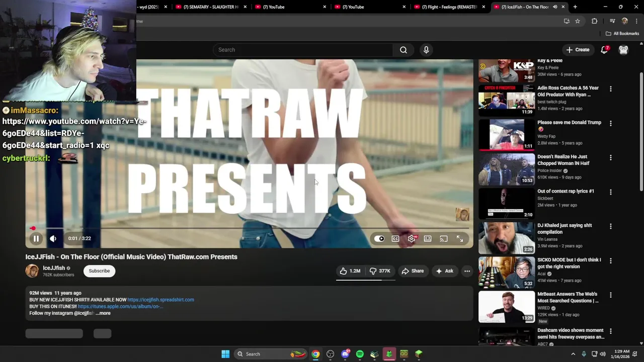Open a new browser tab

(x=575, y=7)
